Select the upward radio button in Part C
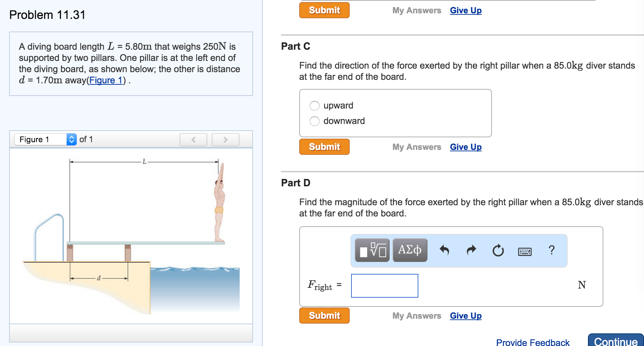Viewport: 644px width, 346px height. tap(314, 105)
